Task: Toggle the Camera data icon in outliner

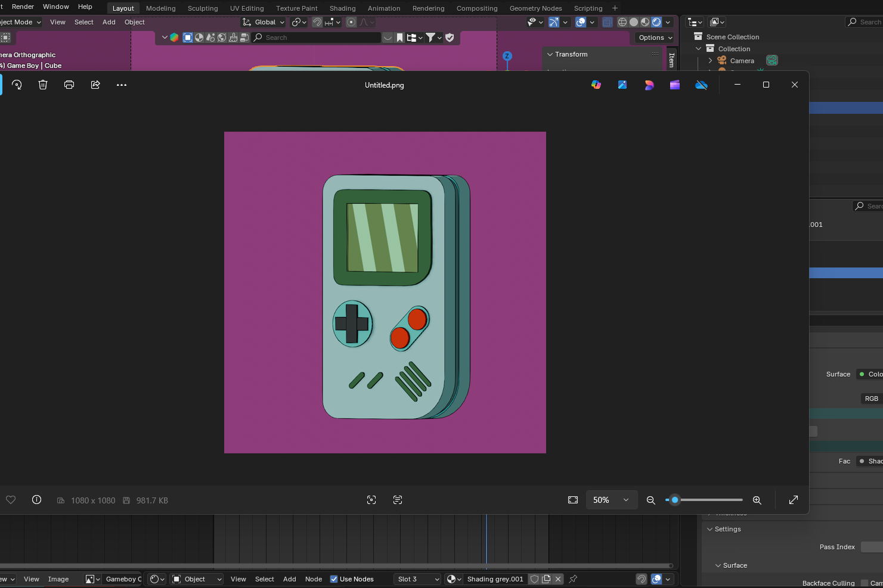Action: [772, 60]
